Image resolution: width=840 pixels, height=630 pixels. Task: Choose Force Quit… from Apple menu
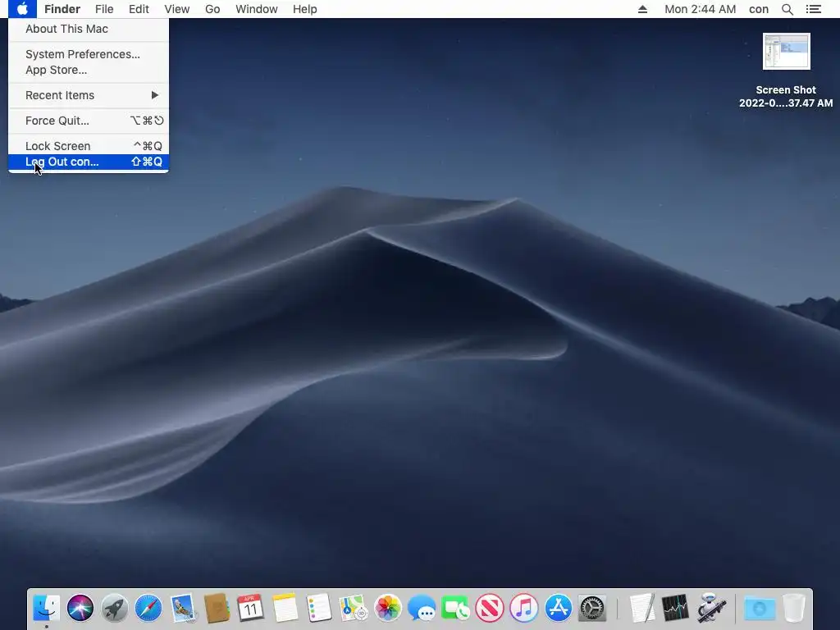89,121
